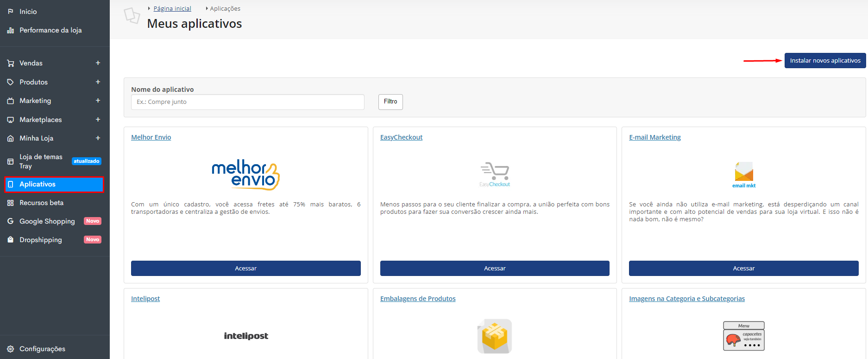Click Instalar novos aplicativos button

[825, 61]
